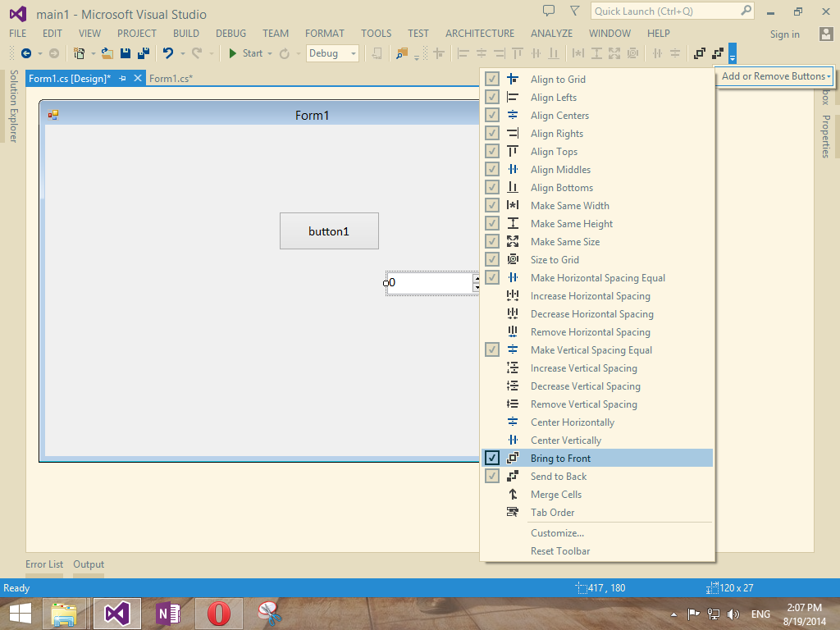Open the Properties side panel tab
The image size is (840, 630).
click(826, 137)
